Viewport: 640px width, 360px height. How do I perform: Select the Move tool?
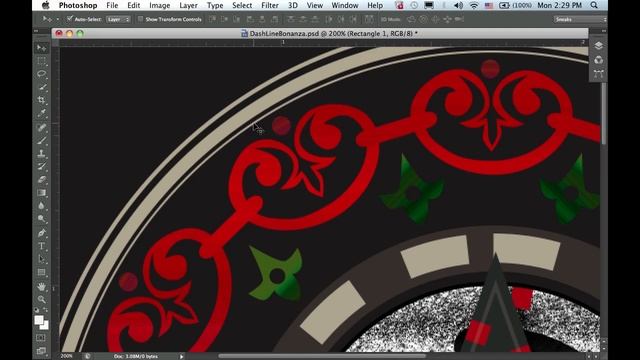click(42, 48)
